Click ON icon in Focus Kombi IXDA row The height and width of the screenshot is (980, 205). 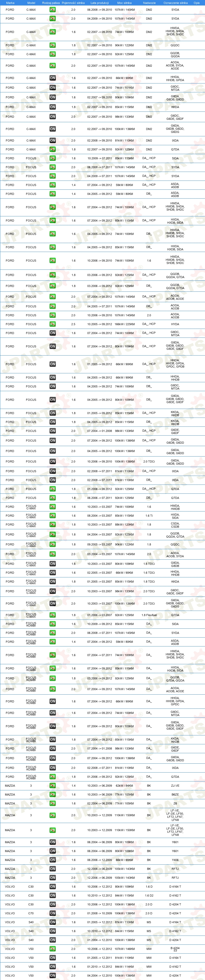53,768
